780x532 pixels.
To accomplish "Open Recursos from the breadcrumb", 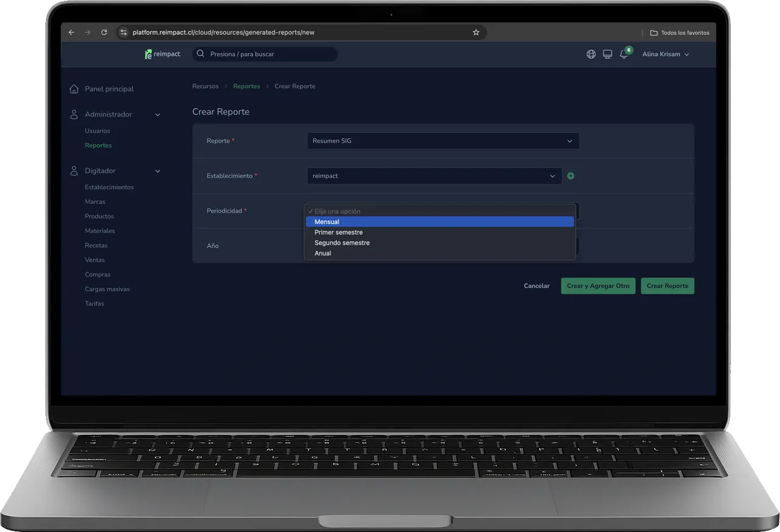I will [205, 86].
